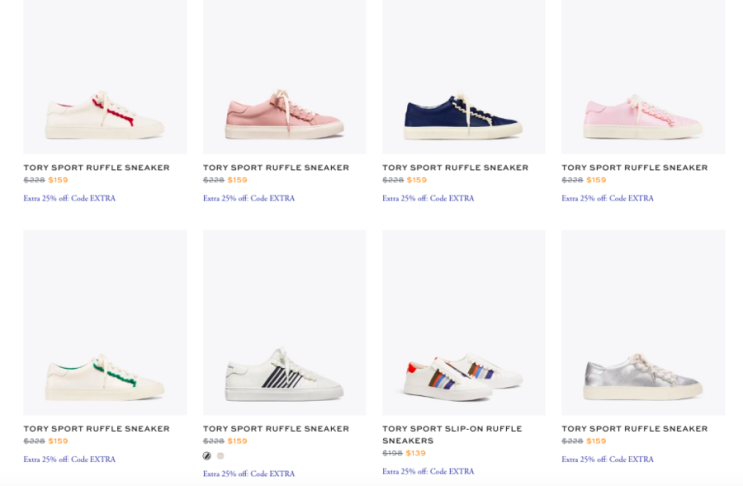Click Extra 25% off under the slip-on sneakers
The height and width of the screenshot is (486, 743).
tap(428, 471)
